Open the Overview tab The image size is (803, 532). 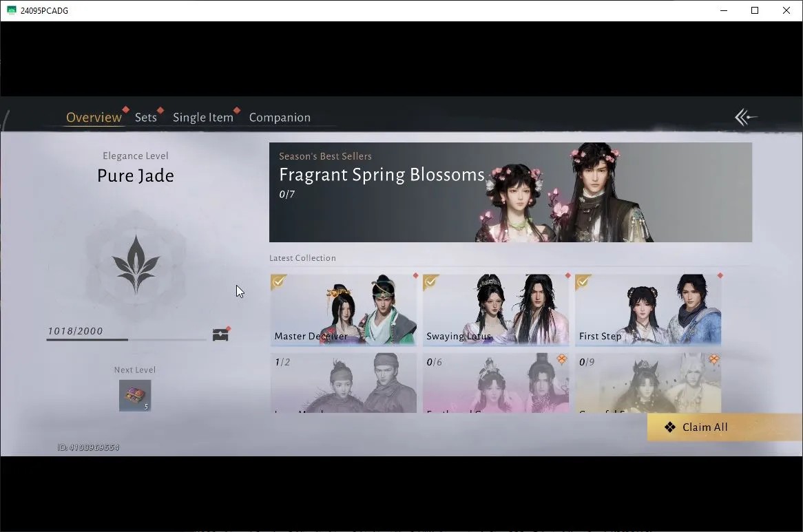(94, 117)
